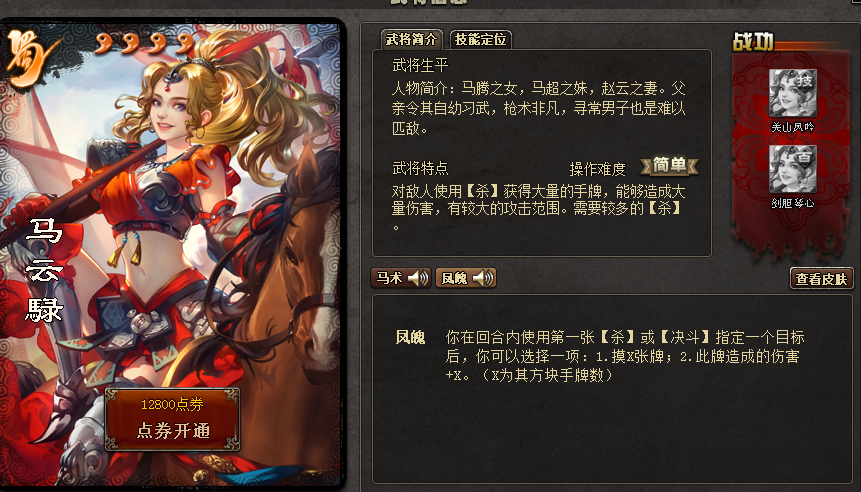Open the 技能定位 tab
861x492 pixels.
click(x=480, y=39)
